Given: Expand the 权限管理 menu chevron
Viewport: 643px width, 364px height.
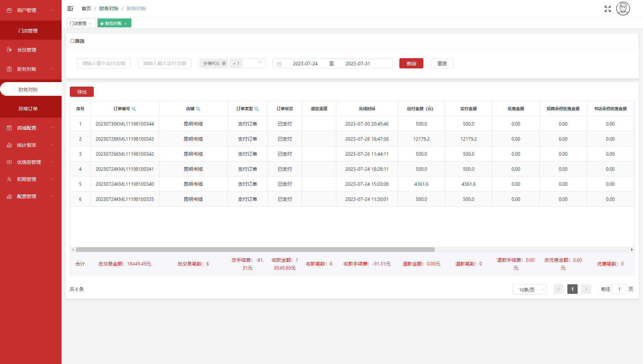Looking at the screenshot, I should [53, 179].
